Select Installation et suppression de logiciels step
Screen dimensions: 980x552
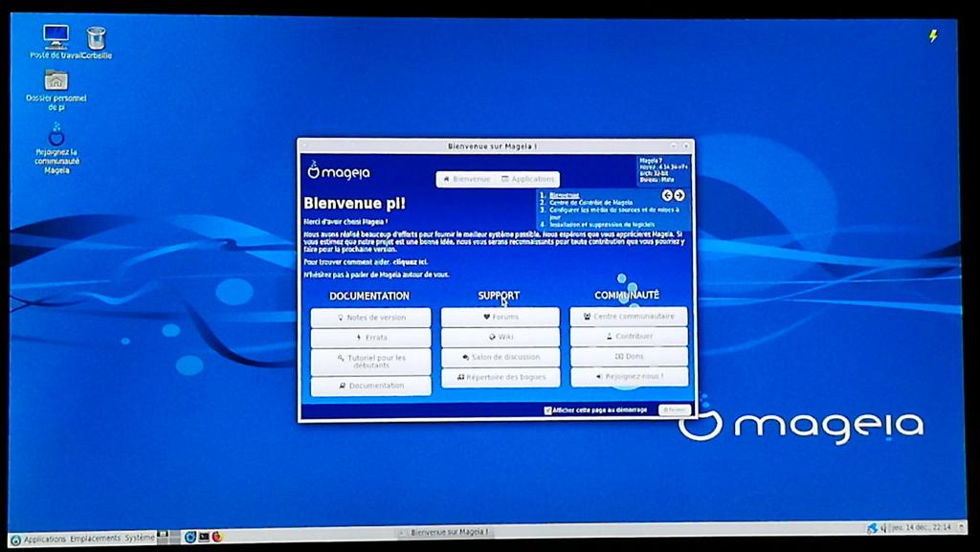click(602, 224)
